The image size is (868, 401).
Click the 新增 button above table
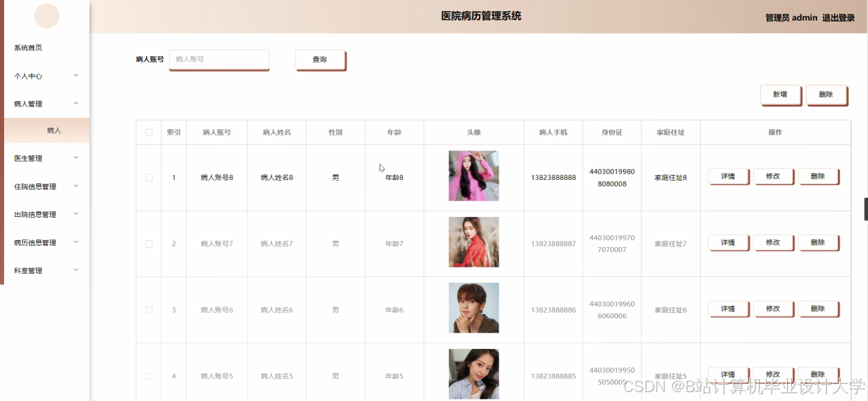[x=780, y=94]
